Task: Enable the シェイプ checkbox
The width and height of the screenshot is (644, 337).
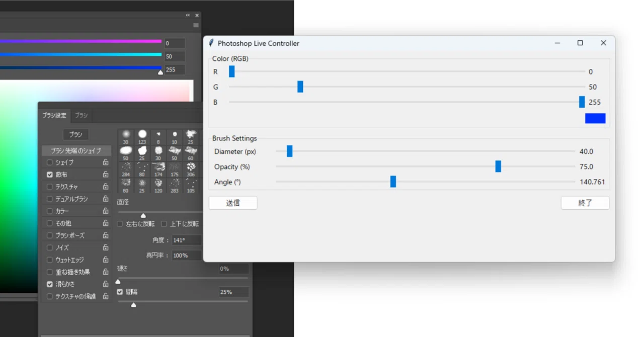Action: [50, 162]
